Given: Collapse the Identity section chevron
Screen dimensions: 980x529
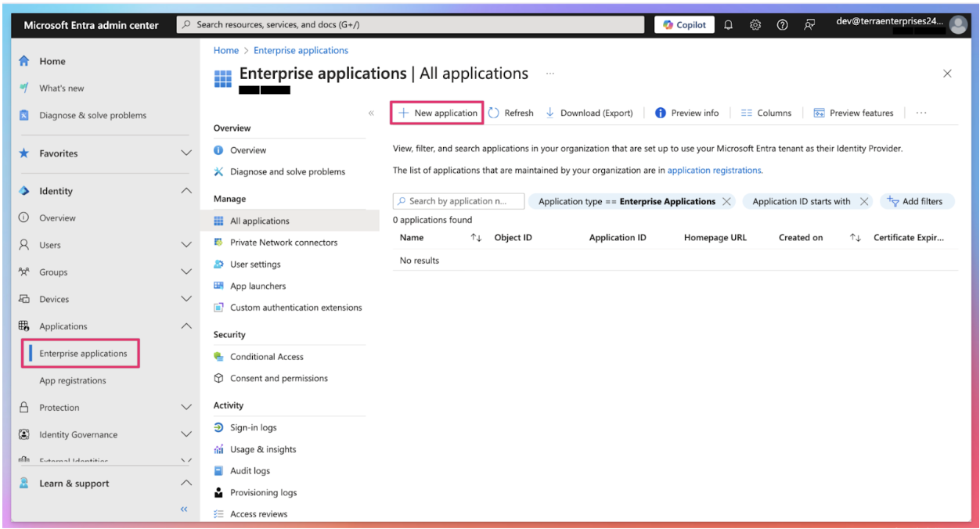Looking at the screenshot, I should pos(186,191).
